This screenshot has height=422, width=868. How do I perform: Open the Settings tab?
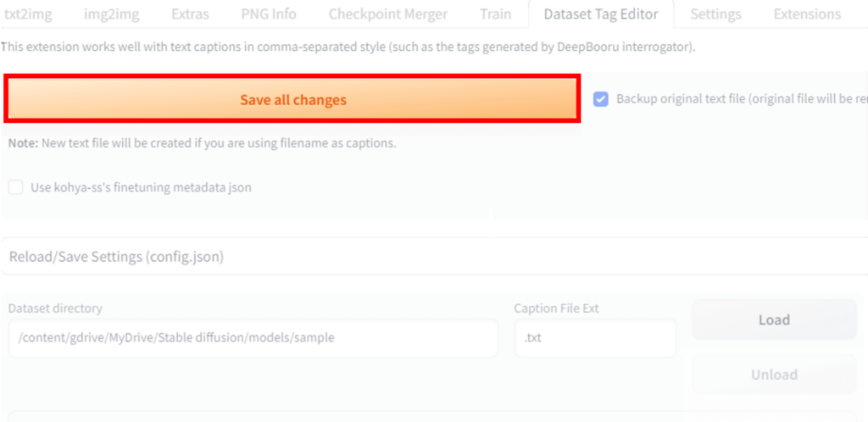pos(715,14)
